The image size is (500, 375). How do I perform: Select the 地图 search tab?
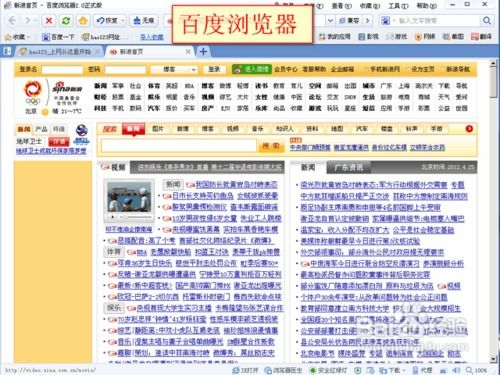point(337,129)
